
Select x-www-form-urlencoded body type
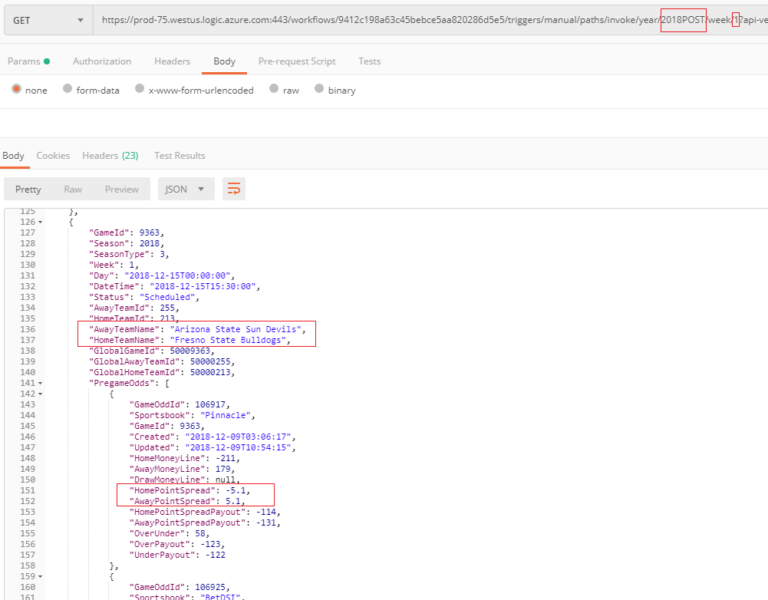tap(140, 89)
